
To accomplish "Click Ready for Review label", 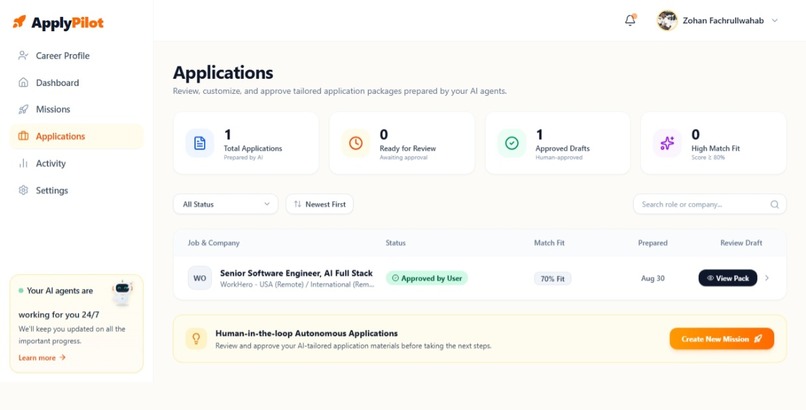I will 408,148.
